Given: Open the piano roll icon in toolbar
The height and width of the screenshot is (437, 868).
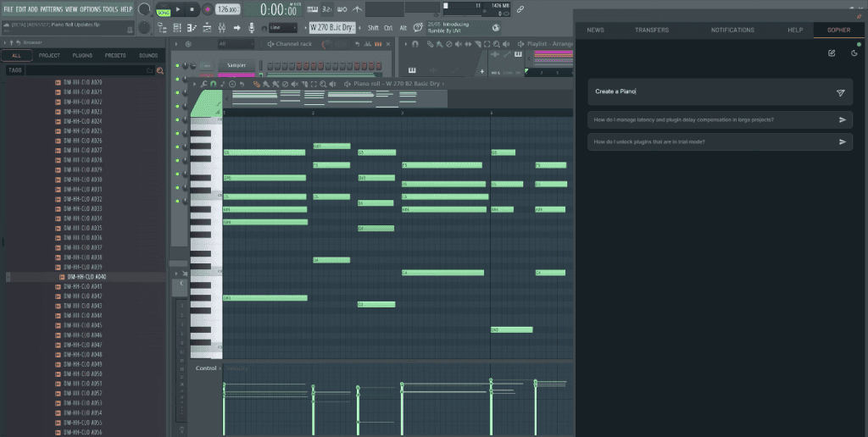Looking at the screenshot, I should point(192,28).
